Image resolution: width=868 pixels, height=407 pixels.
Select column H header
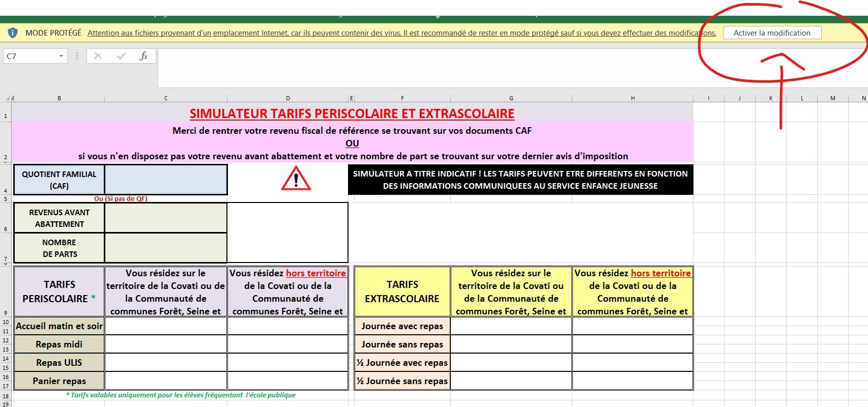[x=633, y=98]
